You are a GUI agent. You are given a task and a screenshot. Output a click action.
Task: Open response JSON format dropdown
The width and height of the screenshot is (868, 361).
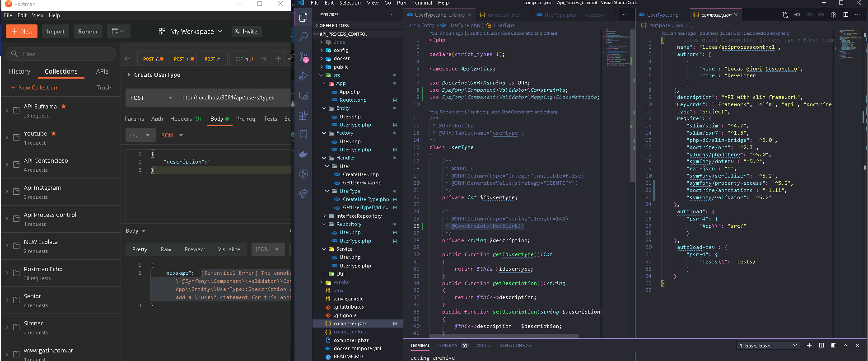point(267,249)
